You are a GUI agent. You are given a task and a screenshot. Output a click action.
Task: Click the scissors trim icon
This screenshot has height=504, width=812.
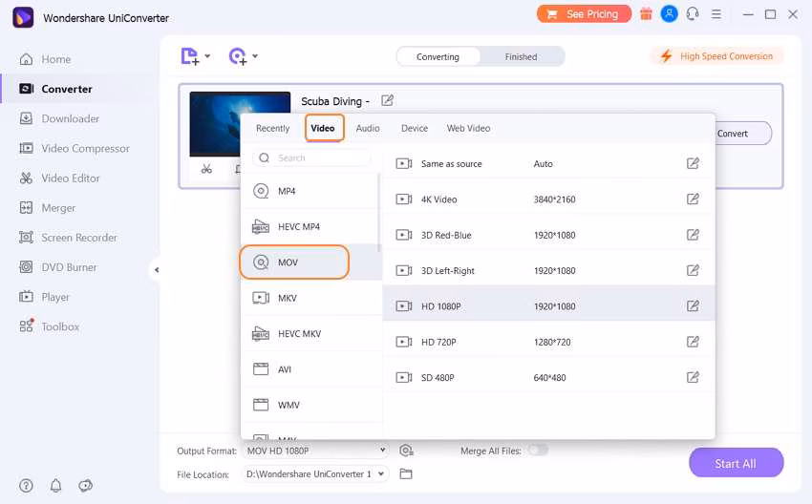206,169
